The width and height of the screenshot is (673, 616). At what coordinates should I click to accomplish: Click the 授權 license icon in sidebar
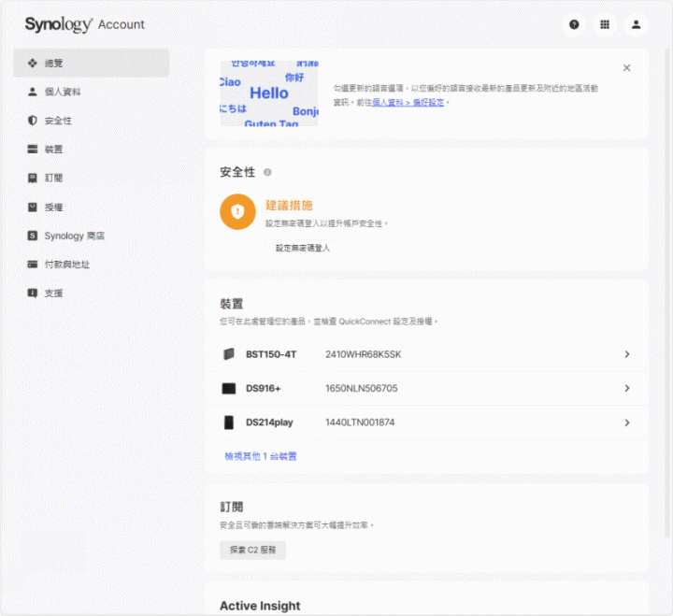pyautogui.click(x=33, y=207)
